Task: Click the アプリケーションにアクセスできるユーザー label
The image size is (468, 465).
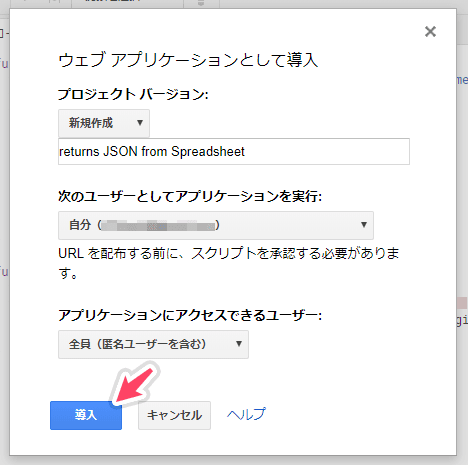Action: tap(190, 315)
